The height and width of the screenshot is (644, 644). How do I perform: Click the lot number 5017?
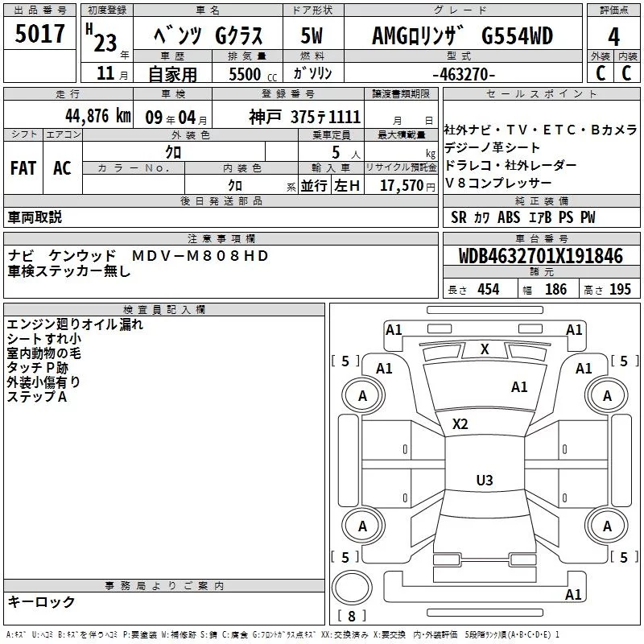39,33
